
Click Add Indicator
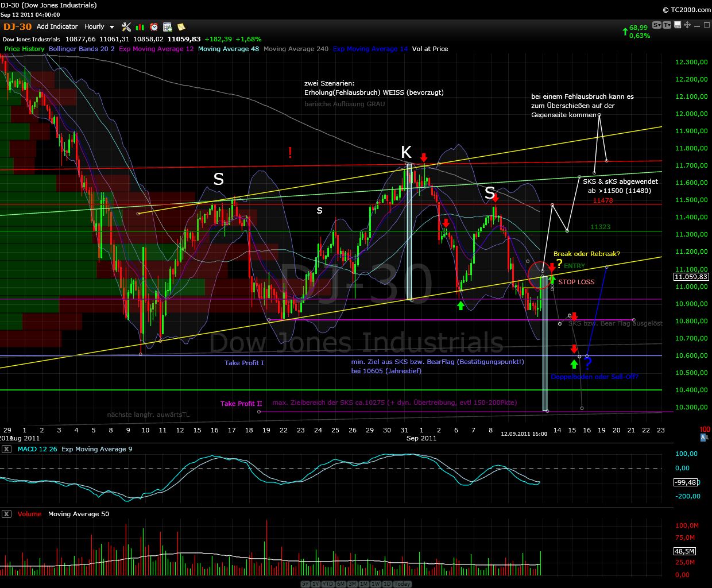(57, 26)
